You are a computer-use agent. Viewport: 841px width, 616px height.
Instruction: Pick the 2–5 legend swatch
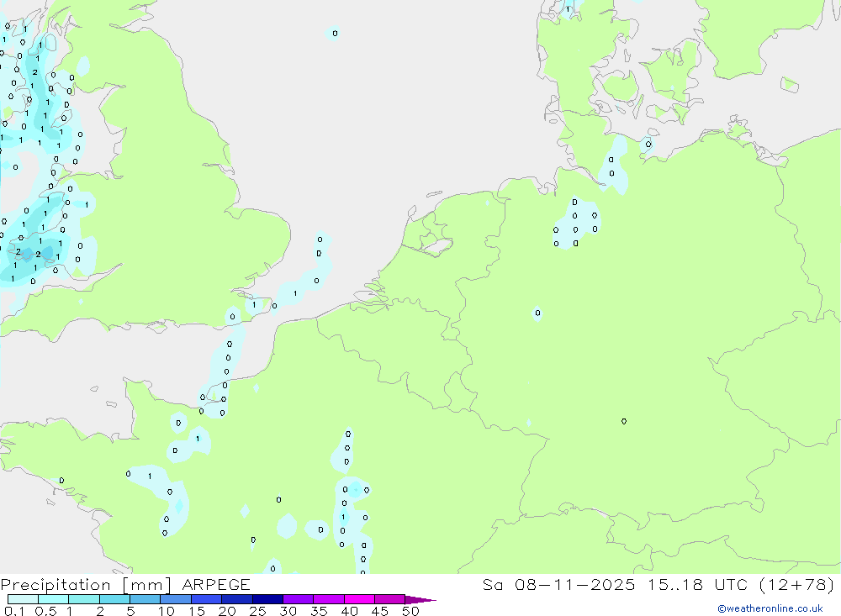click(x=114, y=599)
